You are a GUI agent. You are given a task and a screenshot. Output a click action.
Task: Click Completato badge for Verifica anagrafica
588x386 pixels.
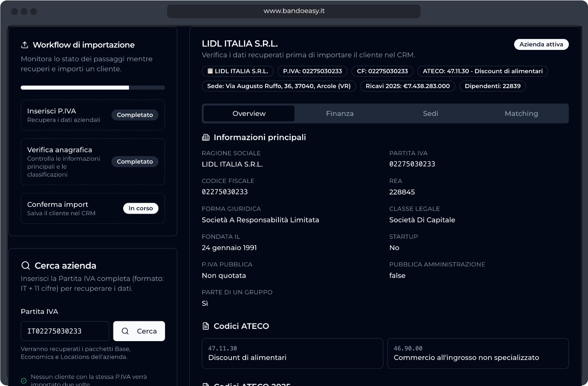(x=135, y=162)
